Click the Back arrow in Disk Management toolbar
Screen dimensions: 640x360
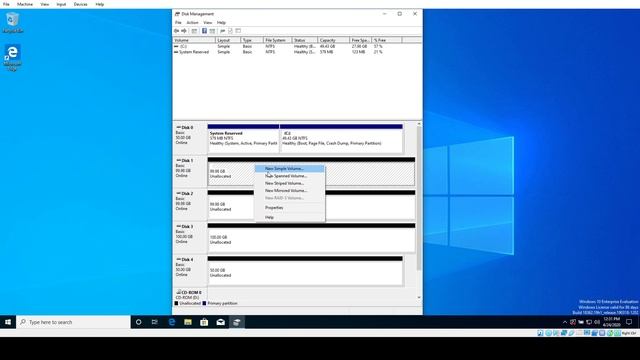tap(176, 31)
